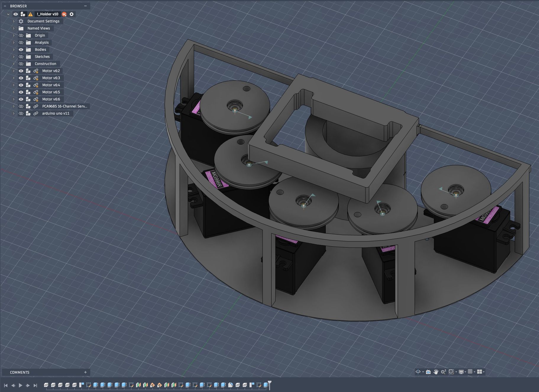Show the hidden Construction folder
Screen dimensions: 539x392
click(21, 64)
